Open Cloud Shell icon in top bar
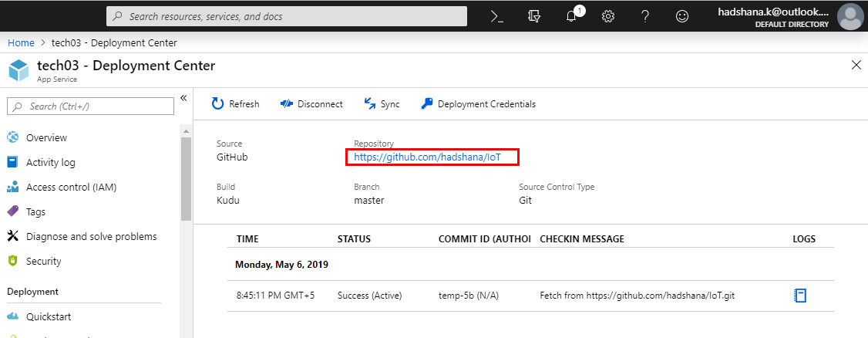The width and height of the screenshot is (868, 338). pyautogui.click(x=497, y=16)
